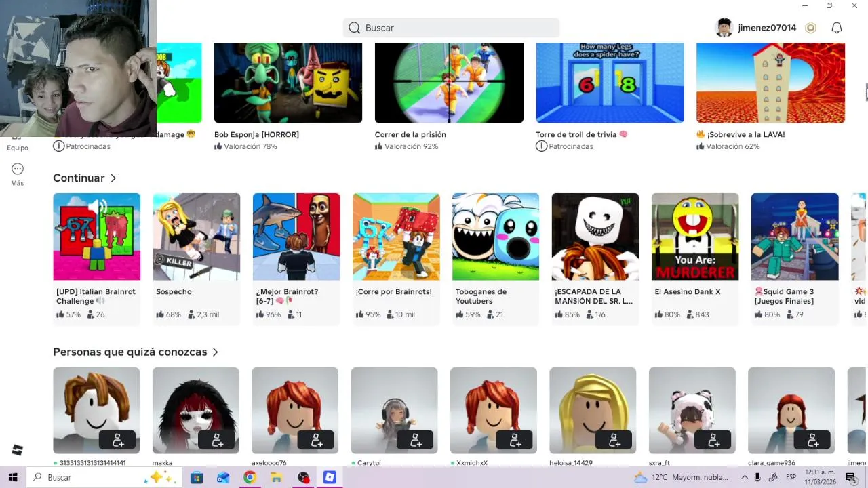Image resolution: width=868 pixels, height=488 pixels.
Task: Open makka's avatar card
Action: point(196,411)
